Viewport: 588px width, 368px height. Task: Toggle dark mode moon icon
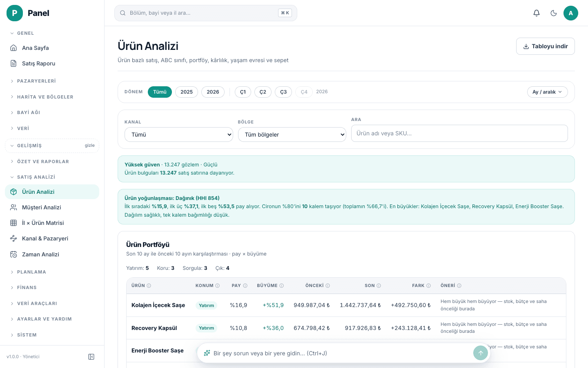(554, 13)
